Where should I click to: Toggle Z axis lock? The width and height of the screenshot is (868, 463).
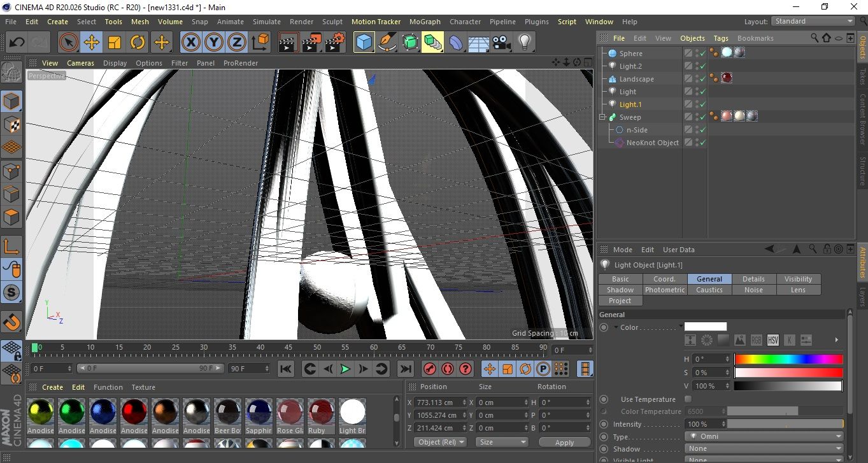(x=236, y=43)
